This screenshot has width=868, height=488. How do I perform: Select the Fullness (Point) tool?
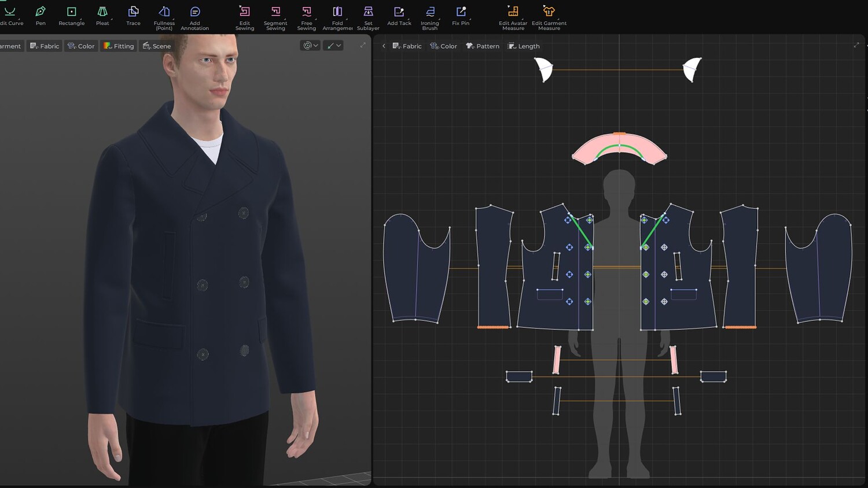(164, 18)
